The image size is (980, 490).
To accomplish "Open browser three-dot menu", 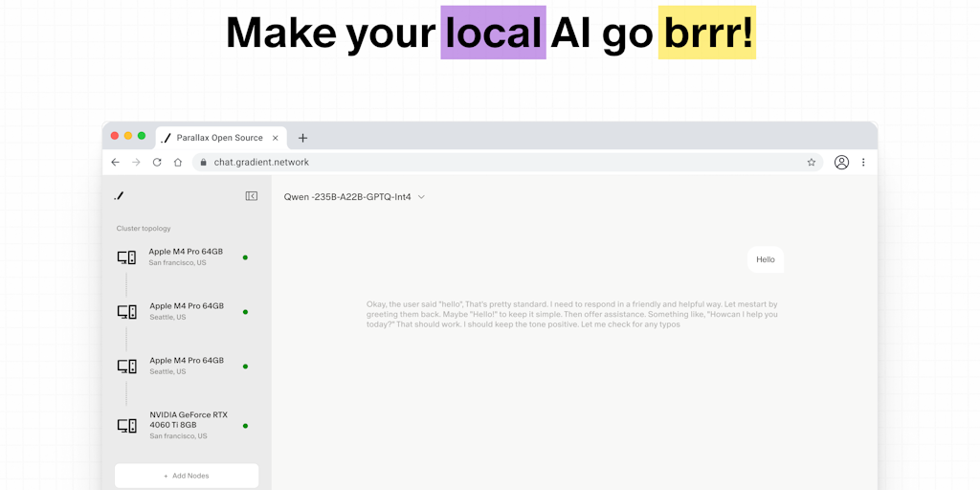I will (863, 163).
